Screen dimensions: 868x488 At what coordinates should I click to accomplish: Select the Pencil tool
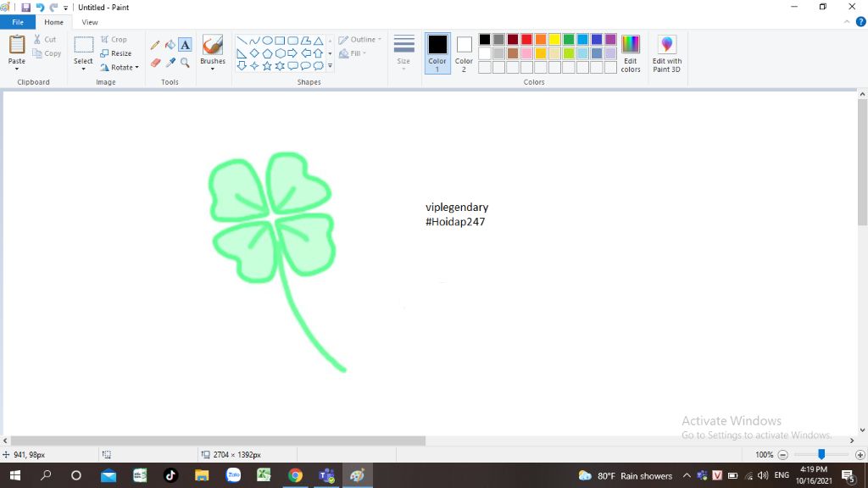tap(155, 45)
